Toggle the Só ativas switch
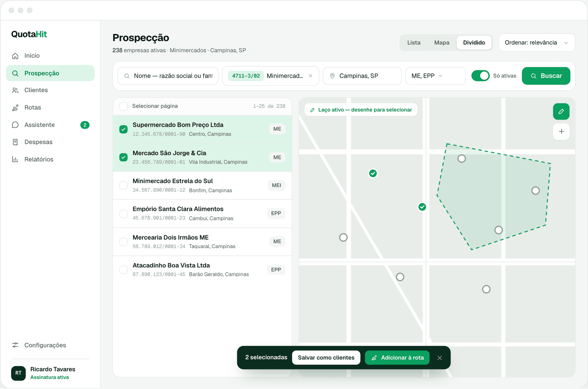The height and width of the screenshot is (389, 588). coord(480,76)
